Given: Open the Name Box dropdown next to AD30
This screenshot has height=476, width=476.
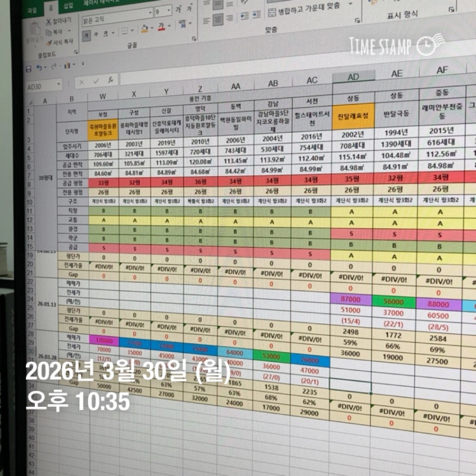Looking at the screenshot, I should tap(58, 84).
